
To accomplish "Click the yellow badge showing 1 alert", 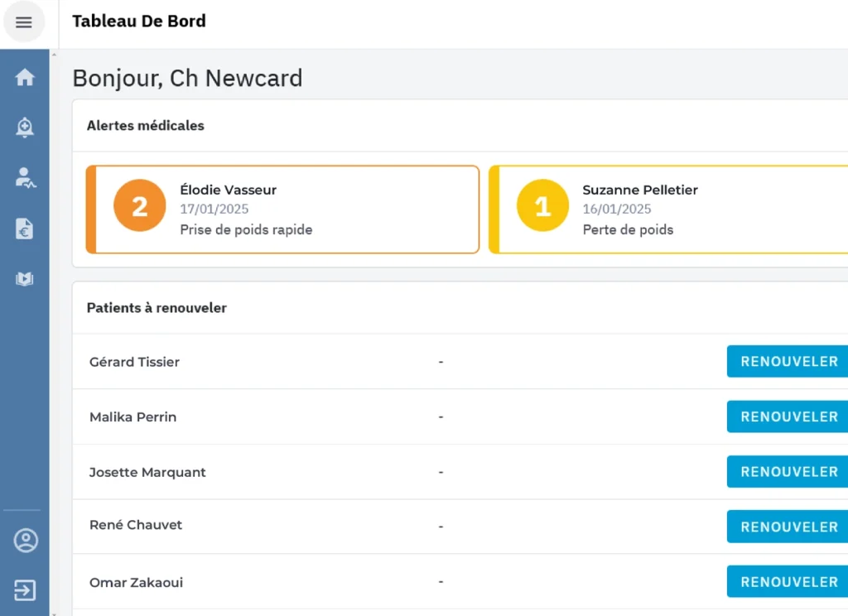I will (x=542, y=205).
